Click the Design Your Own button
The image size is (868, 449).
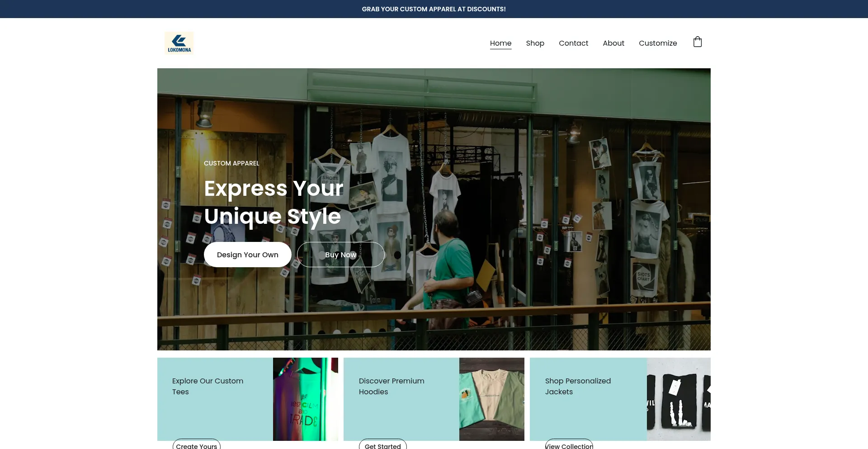(x=247, y=255)
